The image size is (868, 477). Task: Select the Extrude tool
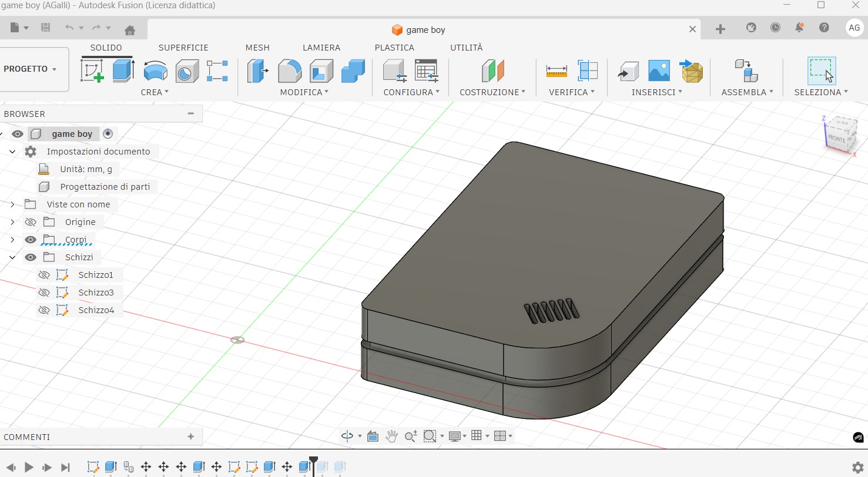(123, 70)
